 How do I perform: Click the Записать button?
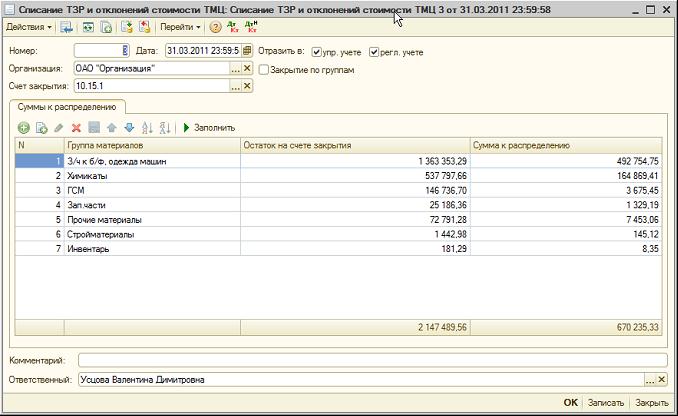[x=605, y=403]
